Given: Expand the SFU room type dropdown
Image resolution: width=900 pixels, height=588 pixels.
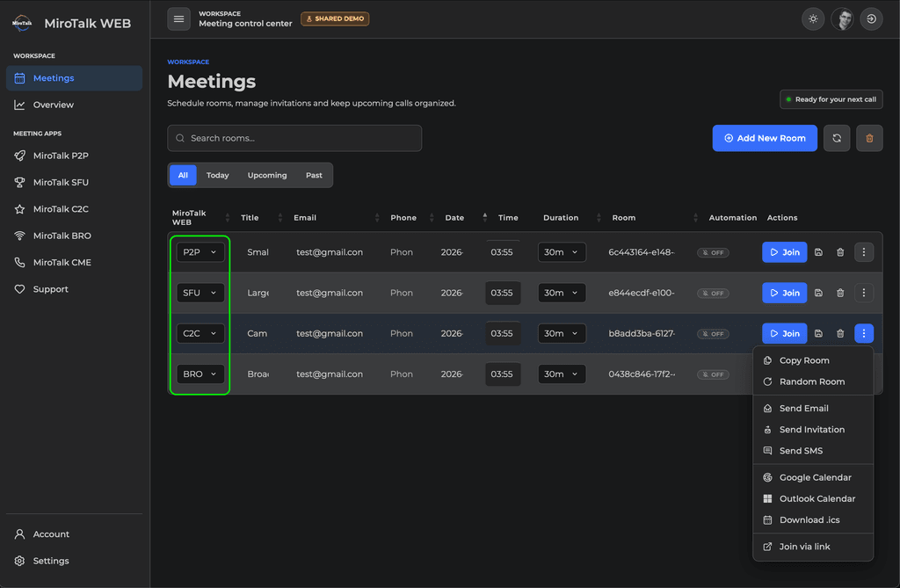Looking at the screenshot, I should 200,293.
